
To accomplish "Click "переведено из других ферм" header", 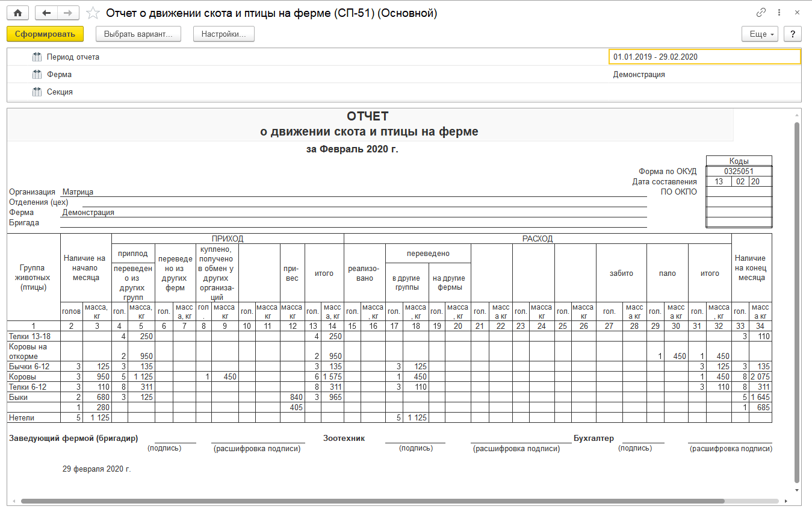I will coord(175,273).
